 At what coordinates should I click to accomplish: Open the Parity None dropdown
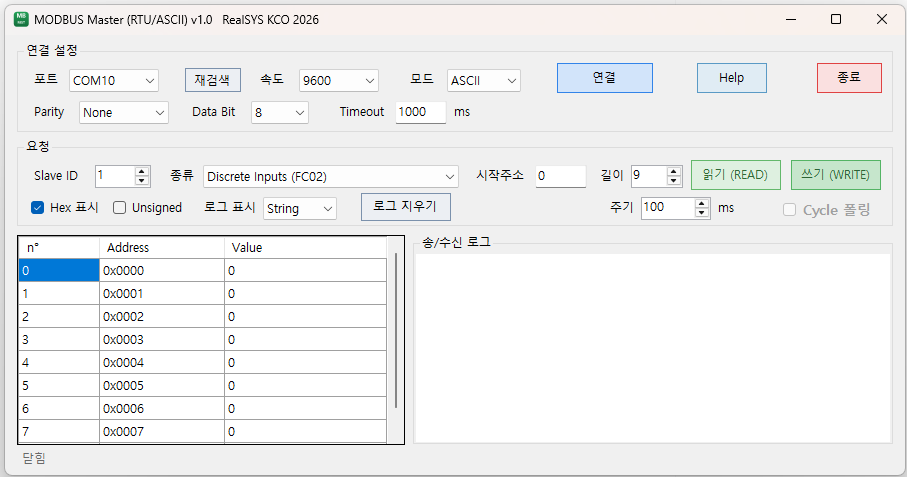coord(124,113)
